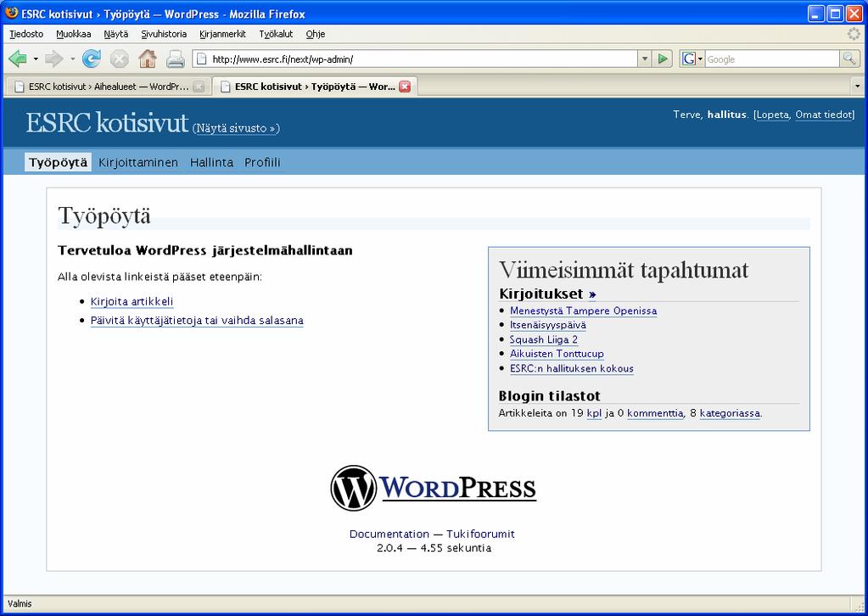Go to the Home page icon
The image size is (868, 616).
click(148, 59)
